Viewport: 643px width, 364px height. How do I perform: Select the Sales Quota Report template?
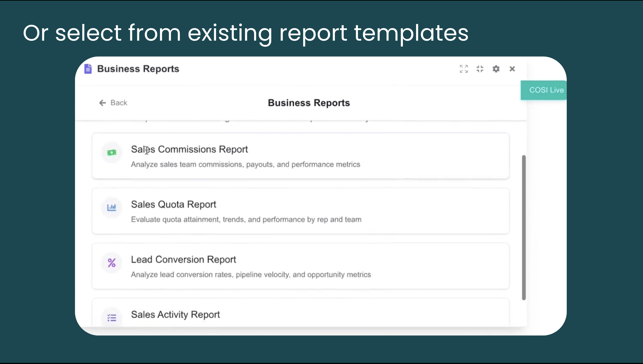pos(173,204)
